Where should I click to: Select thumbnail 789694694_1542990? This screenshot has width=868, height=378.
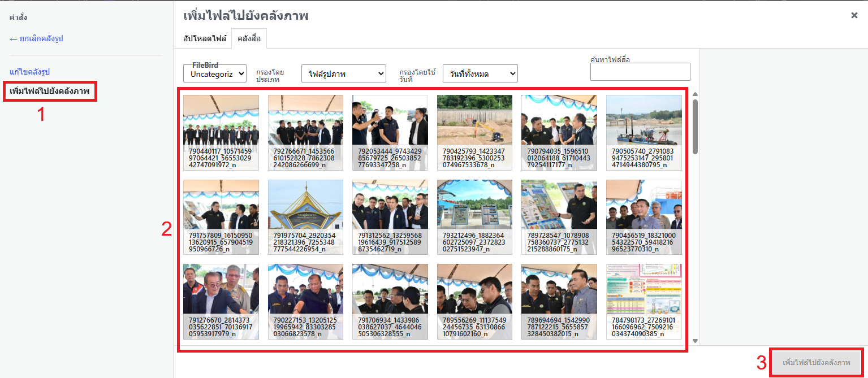(x=559, y=302)
